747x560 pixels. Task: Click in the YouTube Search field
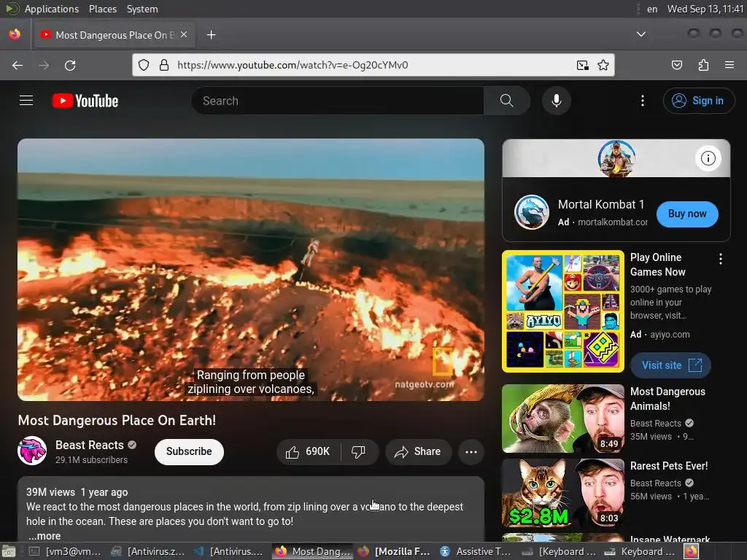(337, 101)
